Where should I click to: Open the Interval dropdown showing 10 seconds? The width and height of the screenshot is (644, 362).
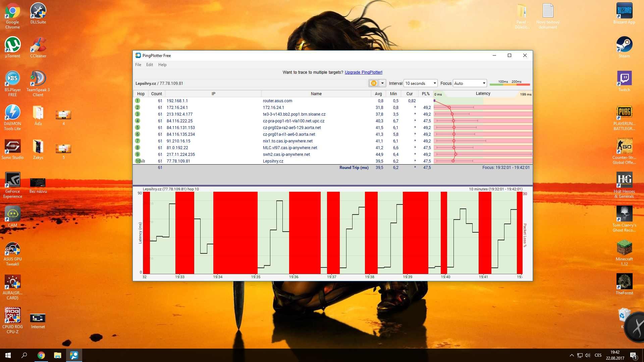(421, 83)
